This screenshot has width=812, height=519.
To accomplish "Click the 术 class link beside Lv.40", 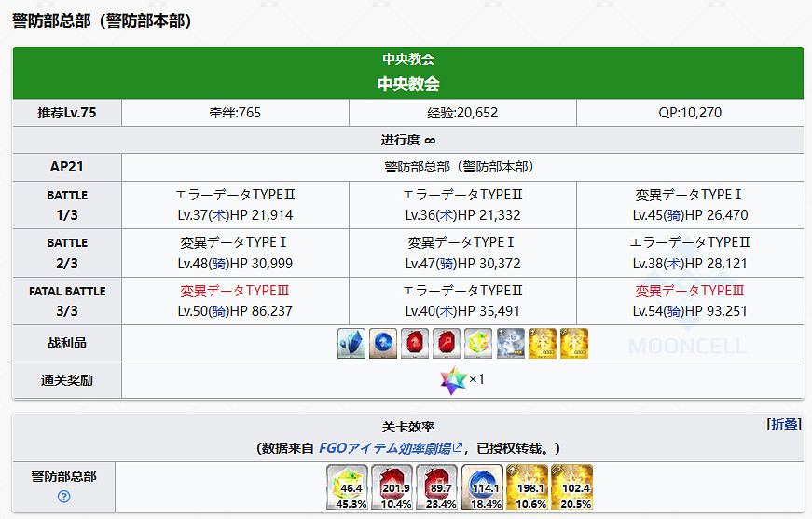I will pos(447,311).
